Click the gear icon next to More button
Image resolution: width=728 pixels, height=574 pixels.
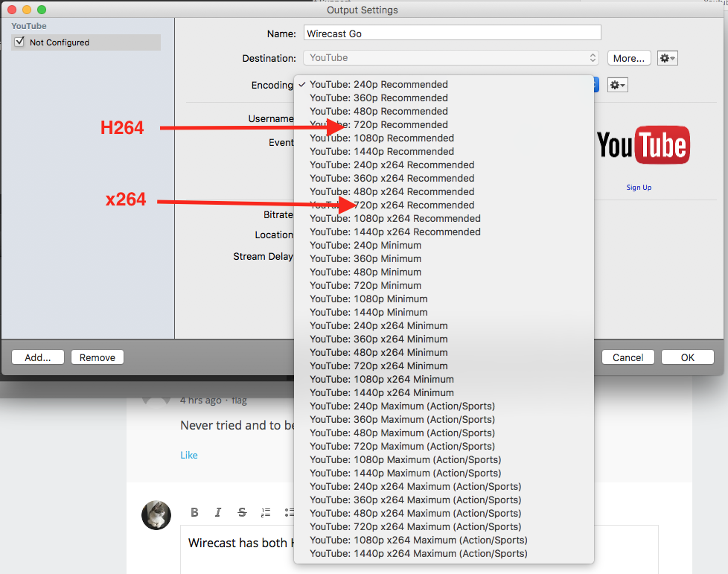point(667,58)
